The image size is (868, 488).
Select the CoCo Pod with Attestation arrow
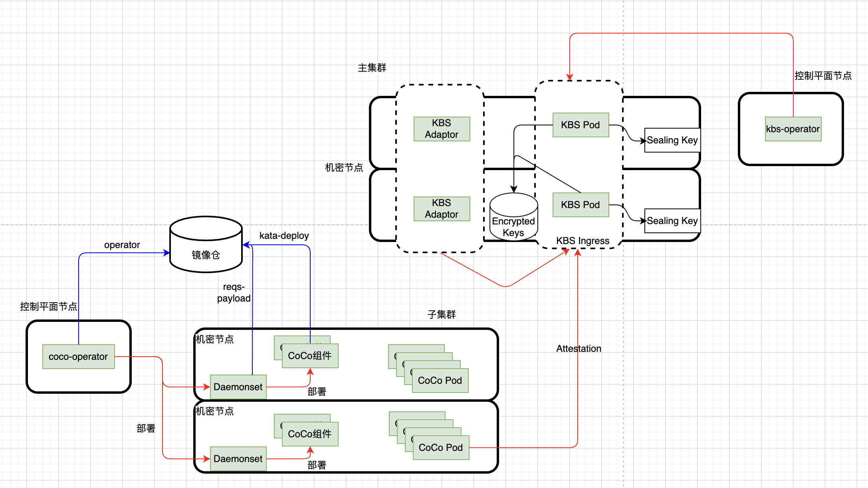tap(441, 448)
